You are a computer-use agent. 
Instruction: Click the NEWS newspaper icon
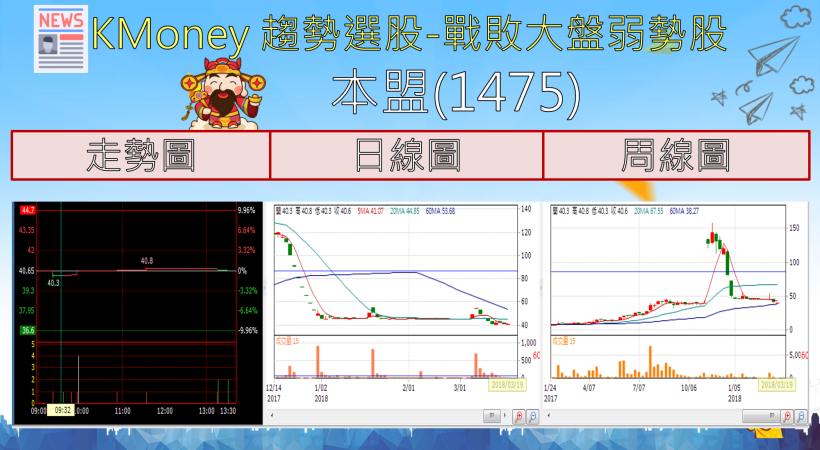click(61, 39)
